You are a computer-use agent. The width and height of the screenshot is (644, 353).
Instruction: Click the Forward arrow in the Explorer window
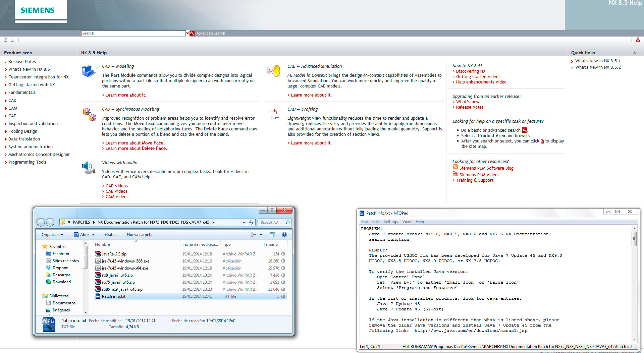click(x=50, y=222)
